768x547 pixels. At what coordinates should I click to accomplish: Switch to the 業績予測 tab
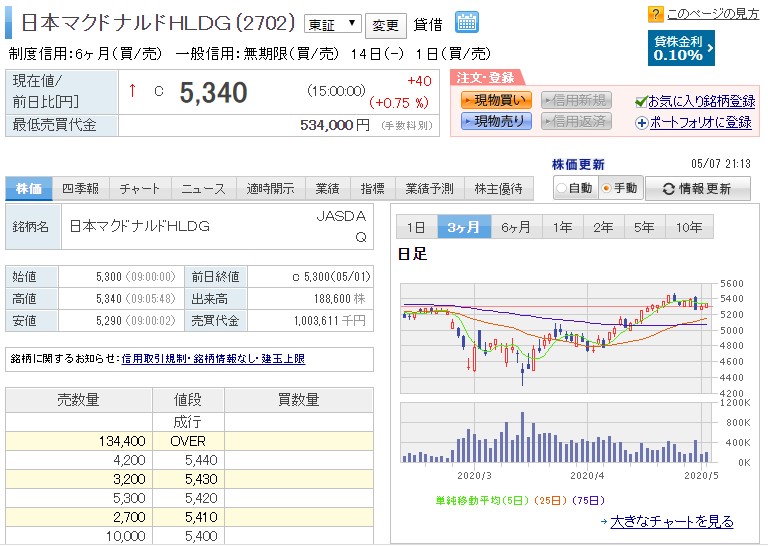pos(430,189)
